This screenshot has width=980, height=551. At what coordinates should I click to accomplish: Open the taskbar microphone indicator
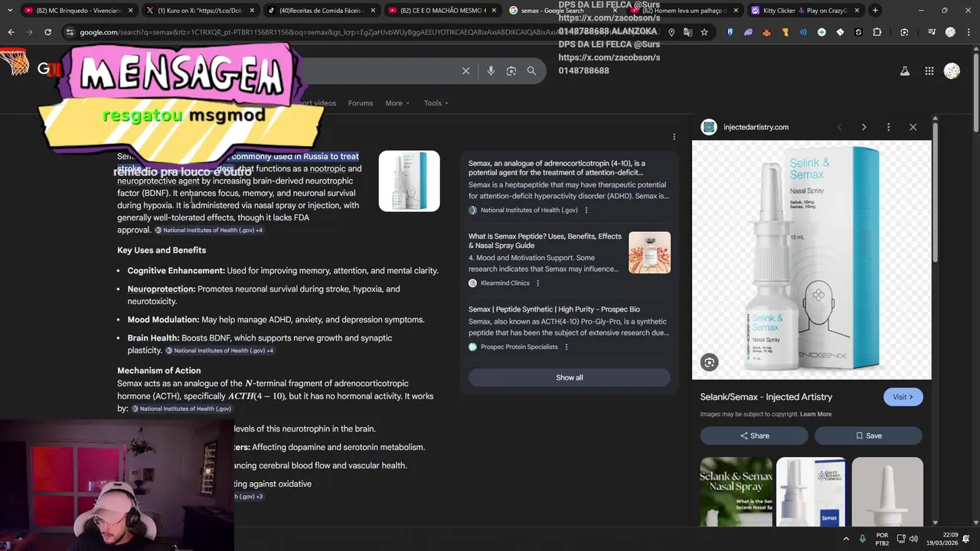pos(863,539)
